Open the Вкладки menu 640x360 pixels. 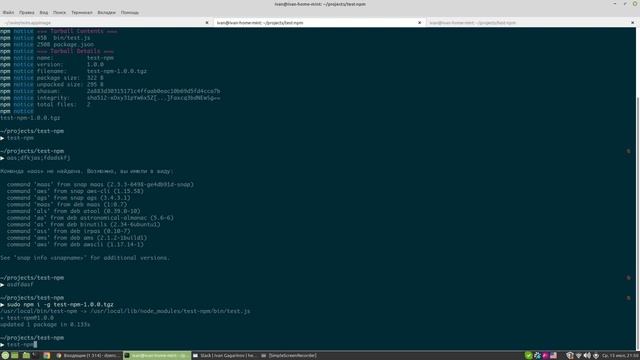107,13
